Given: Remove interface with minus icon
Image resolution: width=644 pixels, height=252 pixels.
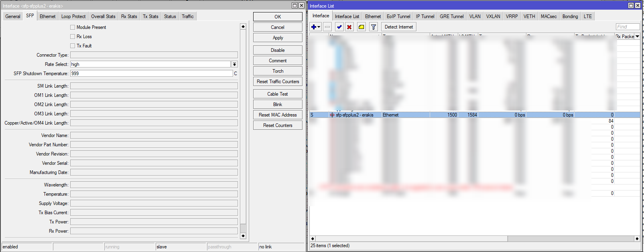Looking at the screenshot, I should click(327, 27).
